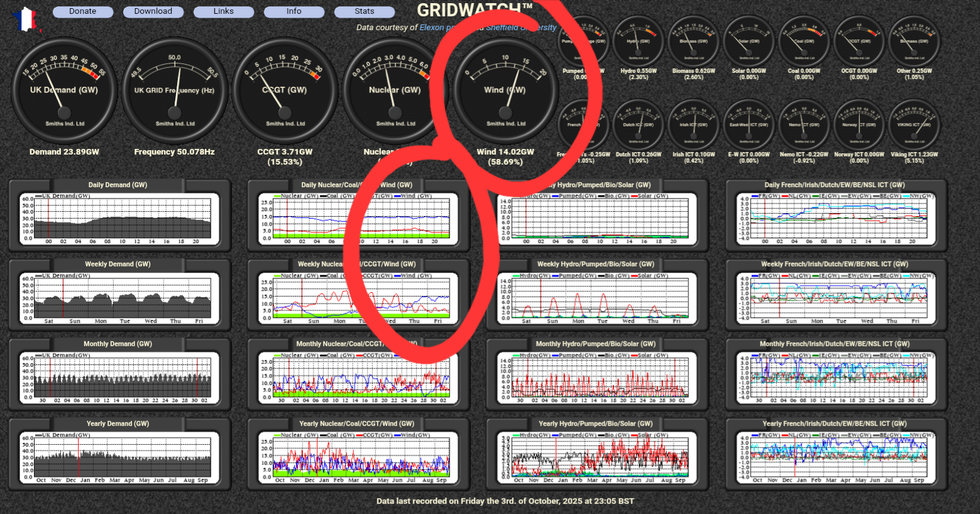Open the CCGT gauge

(285, 90)
